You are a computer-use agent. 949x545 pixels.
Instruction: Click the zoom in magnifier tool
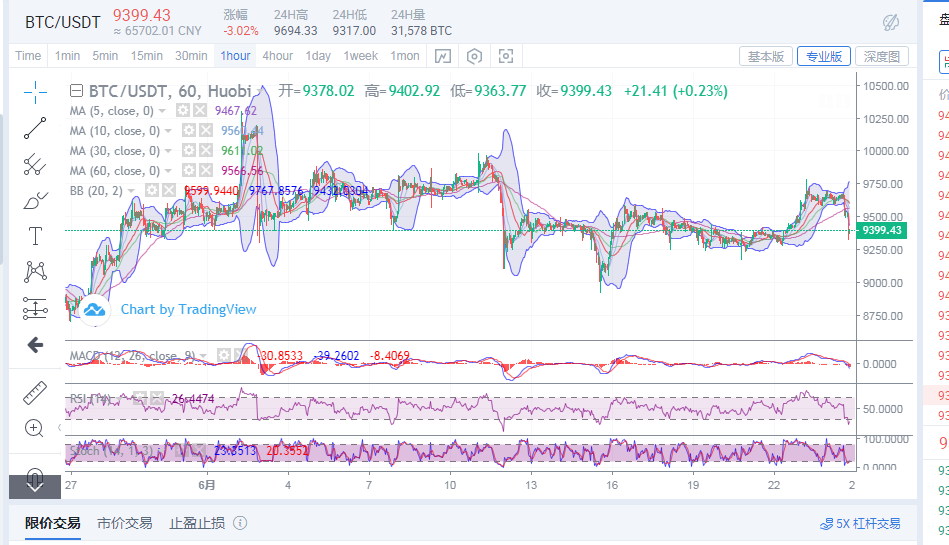[35, 428]
